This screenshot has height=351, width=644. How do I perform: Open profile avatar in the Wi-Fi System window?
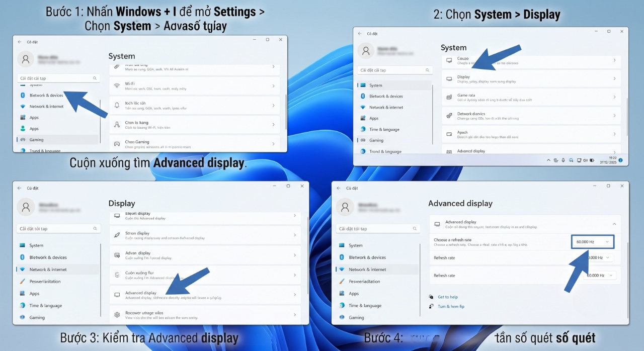[26, 59]
